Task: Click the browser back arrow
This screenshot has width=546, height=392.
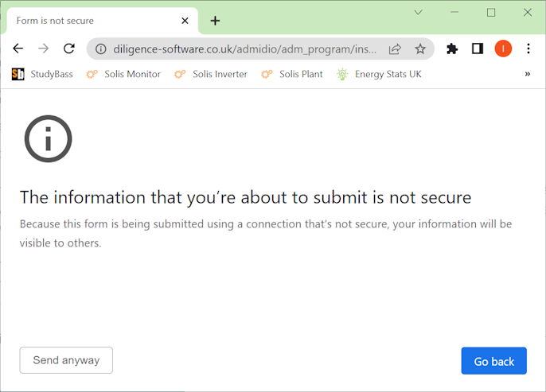Action: 18,49
